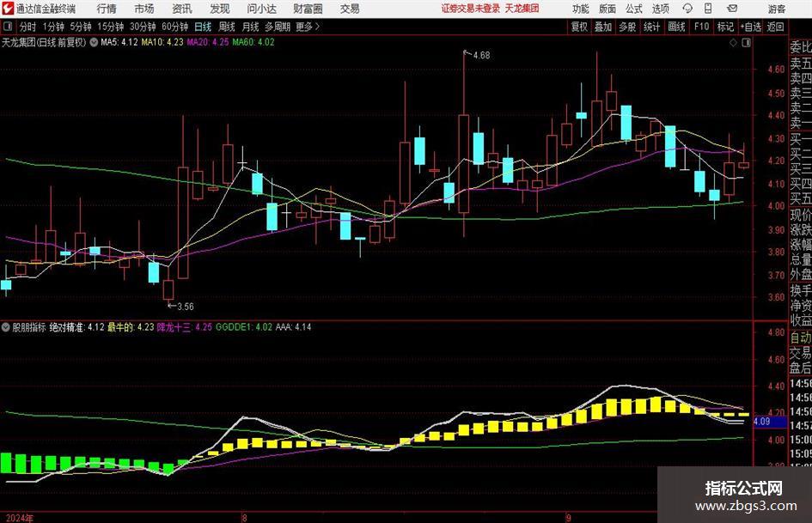This screenshot has width=812, height=523.
Task: Click the diamond icon above chart
Action: 733,43
